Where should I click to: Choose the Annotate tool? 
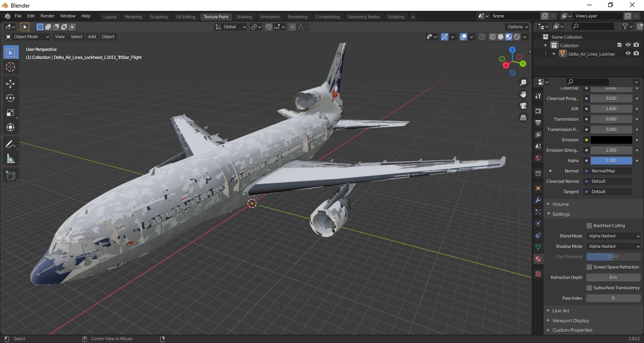10,144
